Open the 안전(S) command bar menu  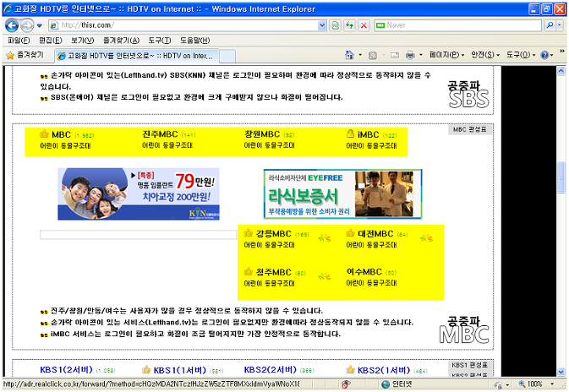click(485, 55)
